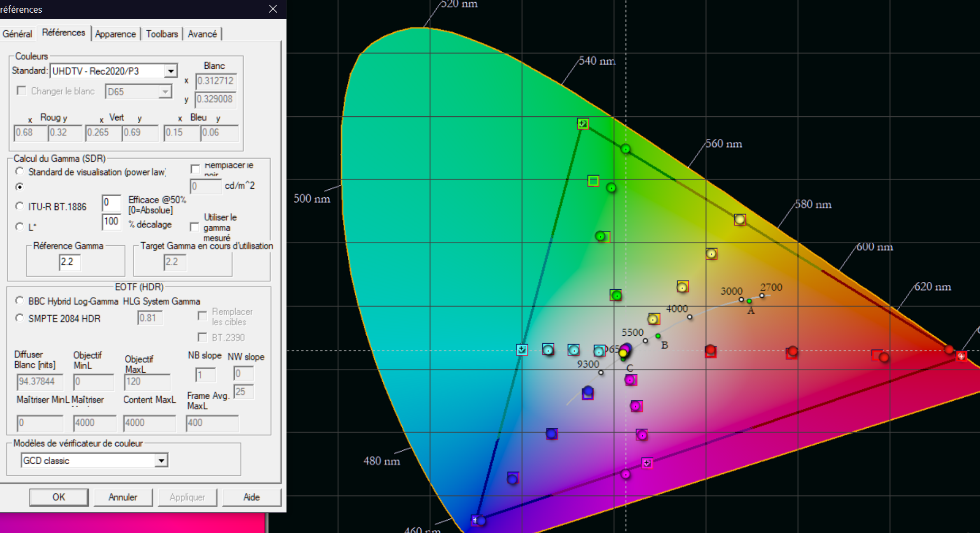Click the green primary target marker at triangle vertex
Image resolution: width=980 pixels, height=533 pixels.
[583, 124]
